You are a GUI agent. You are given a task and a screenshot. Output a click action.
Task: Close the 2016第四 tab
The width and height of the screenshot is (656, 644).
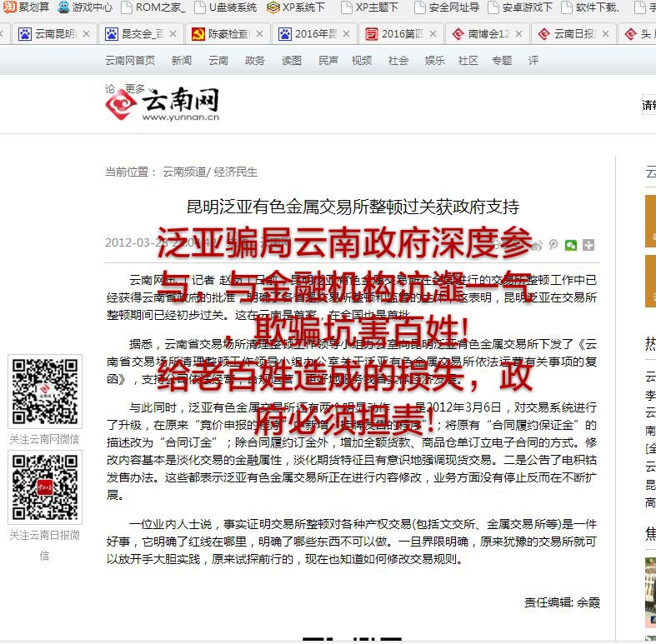click(x=433, y=34)
